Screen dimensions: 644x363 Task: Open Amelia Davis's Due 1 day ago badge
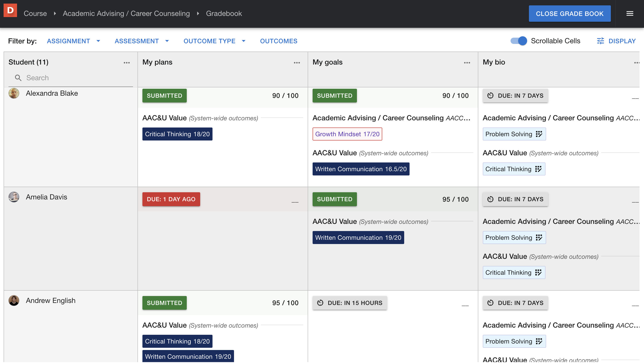[x=171, y=199]
